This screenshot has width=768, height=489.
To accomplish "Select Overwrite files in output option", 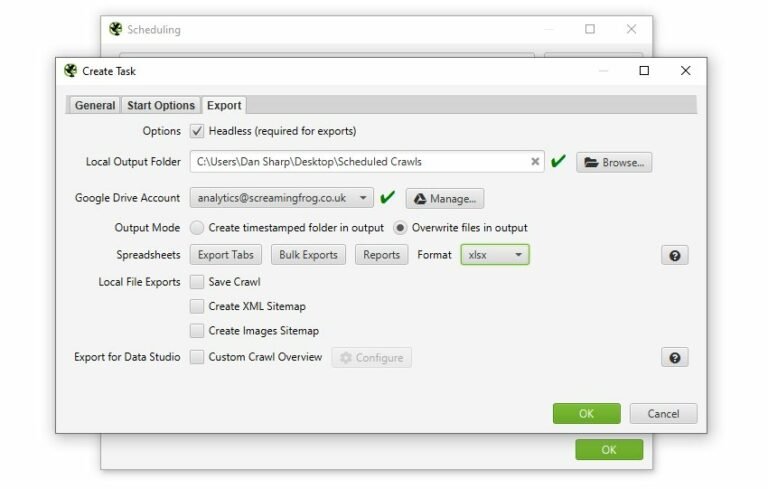I will pos(401,227).
